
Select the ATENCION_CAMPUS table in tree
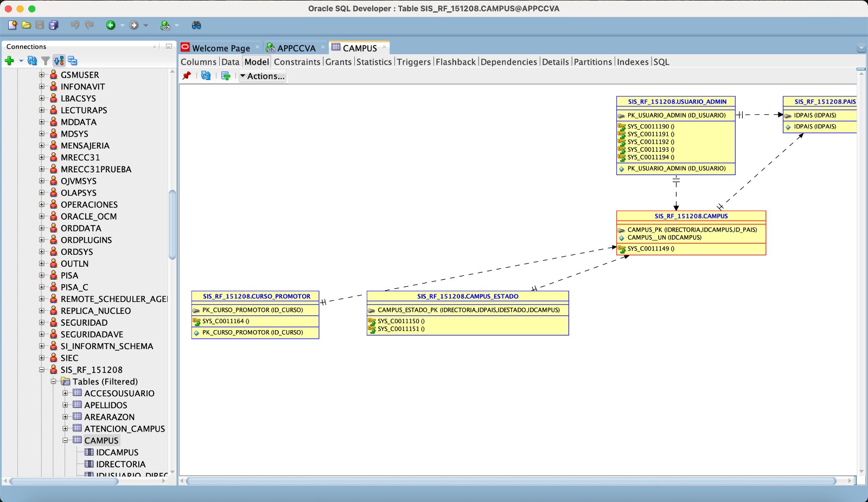(x=124, y=429)
